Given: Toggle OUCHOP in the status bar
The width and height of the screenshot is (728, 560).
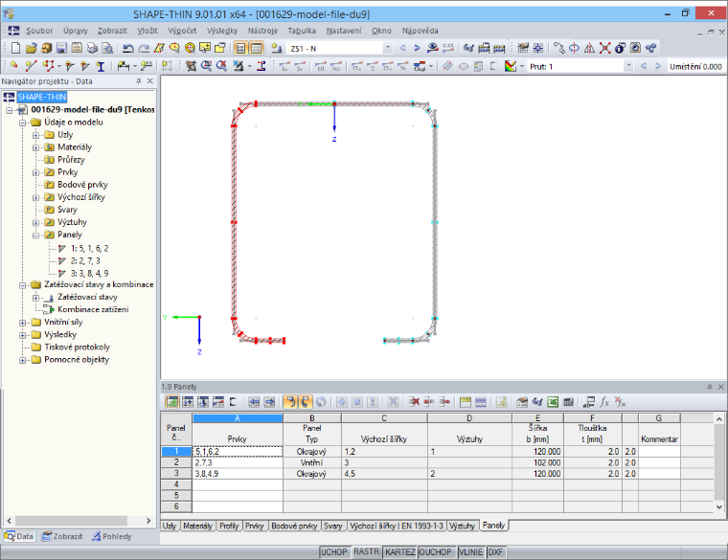Looking at the screenshot, I should [x=436, y=552].
